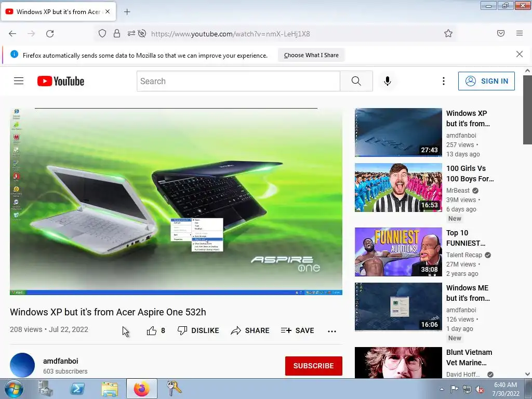This screenshot has height=399, width=532.
Task: Open amdfanboi channel avatar
Action: tap(22, 365)
